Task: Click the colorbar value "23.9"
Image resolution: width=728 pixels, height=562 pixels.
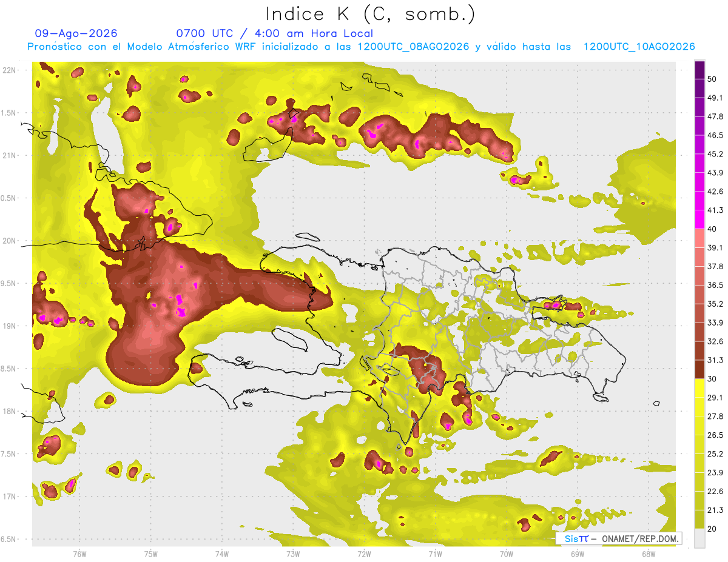Action: [x=715, y=473]
